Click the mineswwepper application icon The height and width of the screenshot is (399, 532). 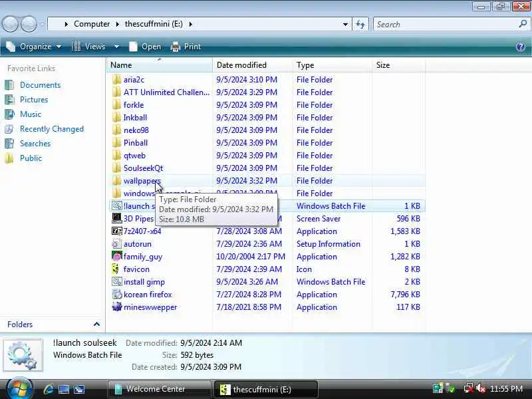[117, 307]
